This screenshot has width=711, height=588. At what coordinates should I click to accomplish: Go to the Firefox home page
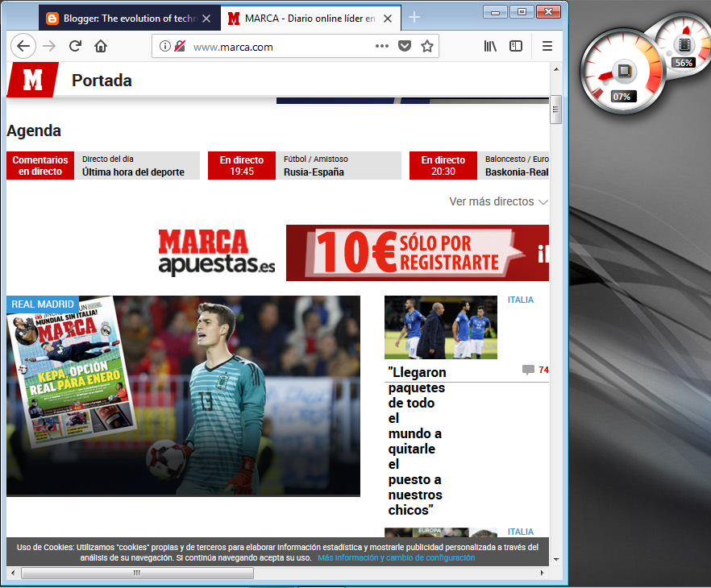tap(101, 46)
